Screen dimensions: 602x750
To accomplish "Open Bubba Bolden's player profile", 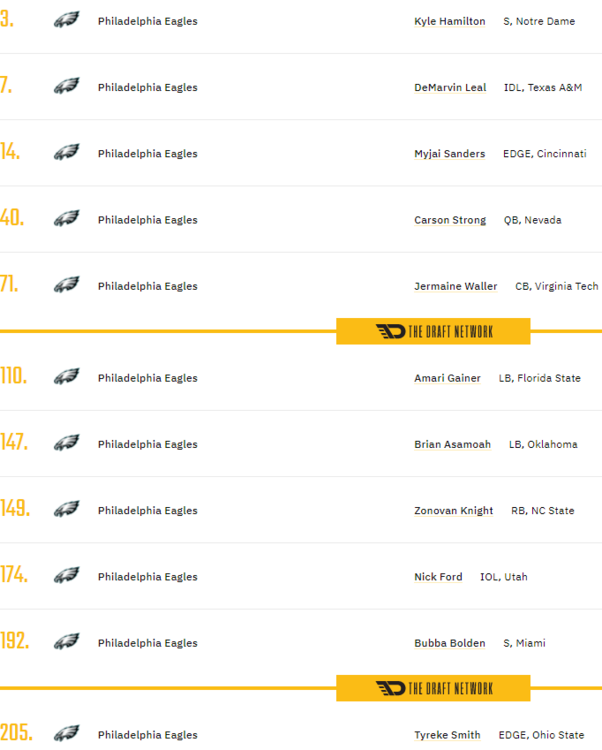I will click(x=449, y=643).
